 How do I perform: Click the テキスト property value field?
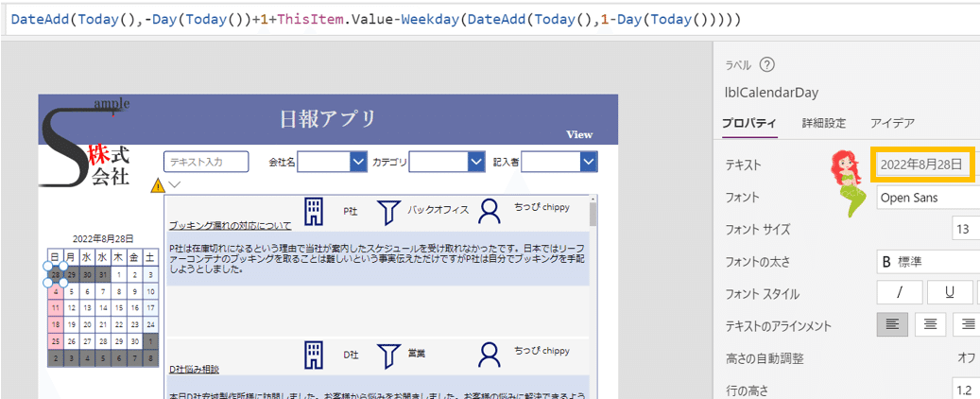tap(923, 165)
